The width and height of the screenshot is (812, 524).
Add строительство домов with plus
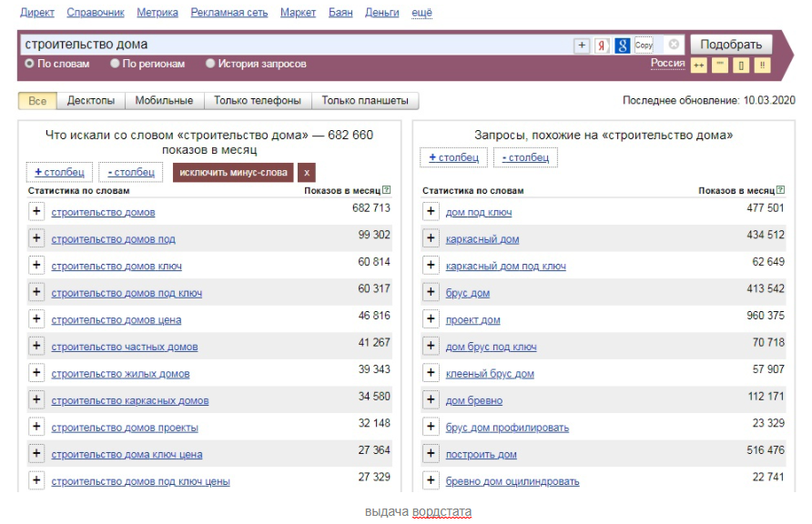[x=36, y=211]
